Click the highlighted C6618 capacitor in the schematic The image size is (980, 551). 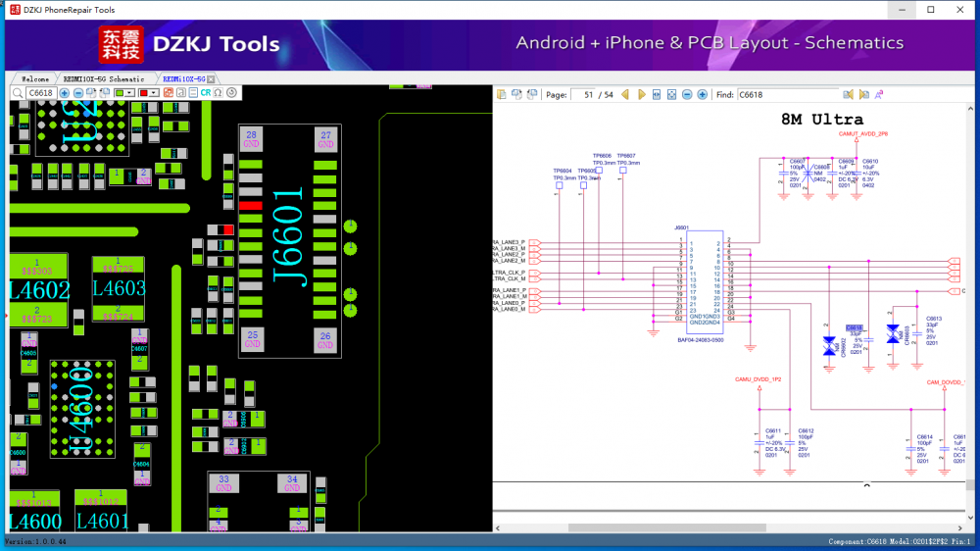854,327
